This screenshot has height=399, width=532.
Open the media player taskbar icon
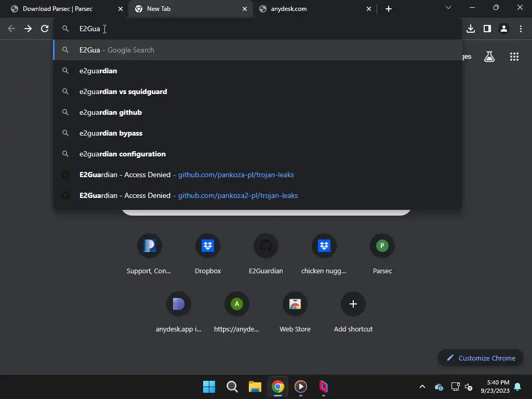[x=301, y=387]
